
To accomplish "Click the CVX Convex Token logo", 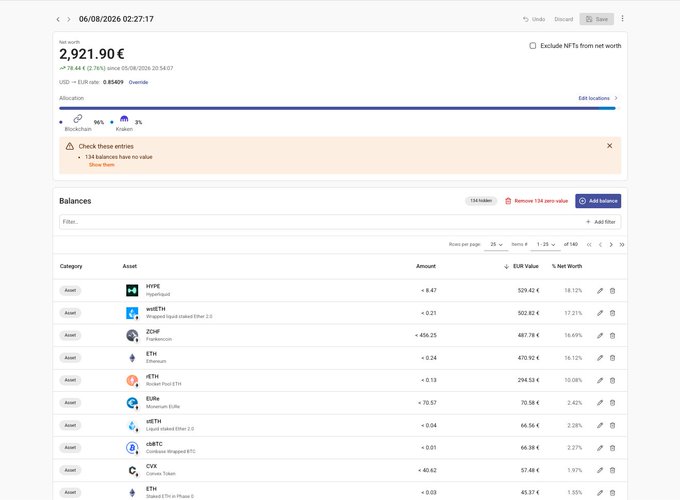I will [132, 470].
